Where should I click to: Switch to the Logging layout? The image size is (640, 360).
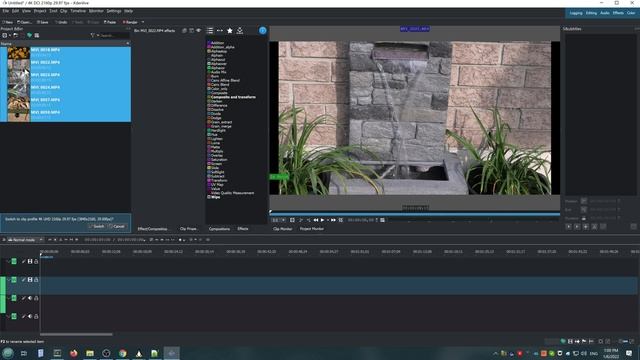click(x=576, y=13)
